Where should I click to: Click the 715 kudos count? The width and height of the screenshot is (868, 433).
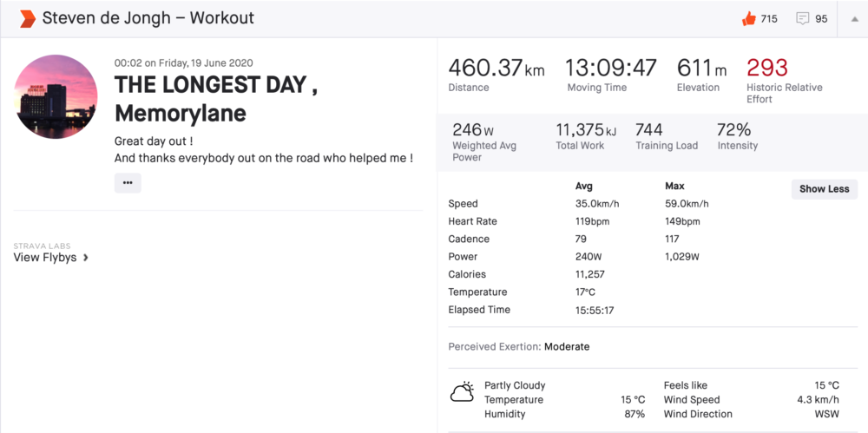(769, 18)
